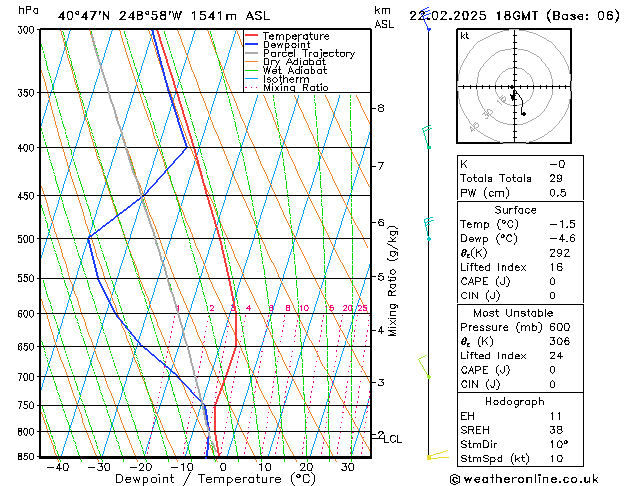Click the 700 hPa pressure level label
The image size is (629, 486).
coord(28,377)
